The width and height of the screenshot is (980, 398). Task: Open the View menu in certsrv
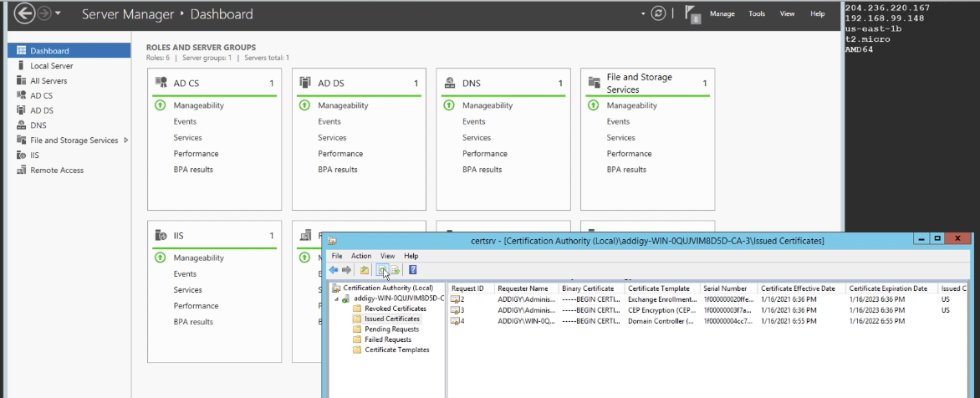pyautogui.click(x=387, y=256)
